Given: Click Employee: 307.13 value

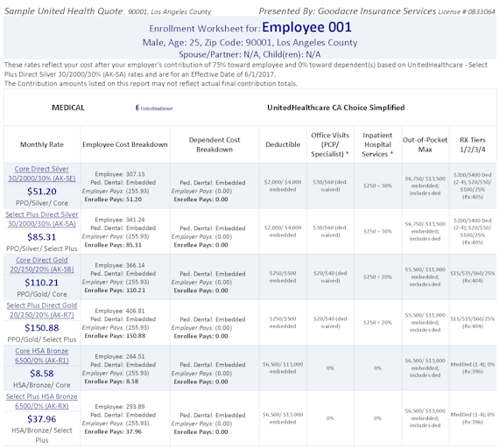Looking at the screenshot, I should pos(120,174).
